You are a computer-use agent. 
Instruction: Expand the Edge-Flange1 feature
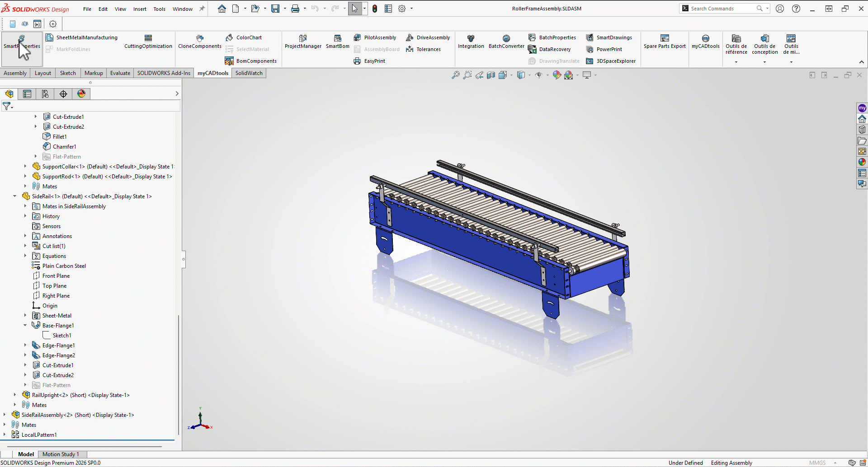coord(25,346)
